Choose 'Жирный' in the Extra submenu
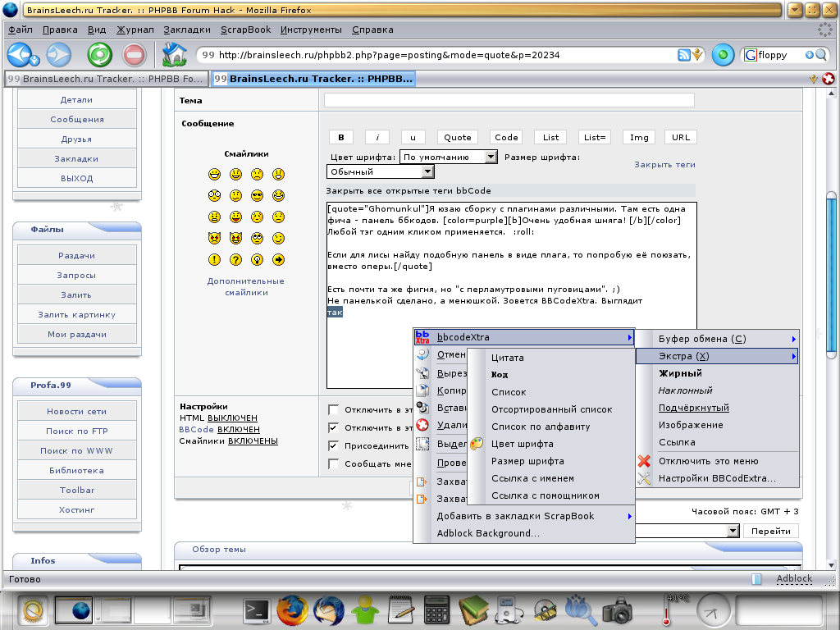840x630 pixels. tap(680, 373)
